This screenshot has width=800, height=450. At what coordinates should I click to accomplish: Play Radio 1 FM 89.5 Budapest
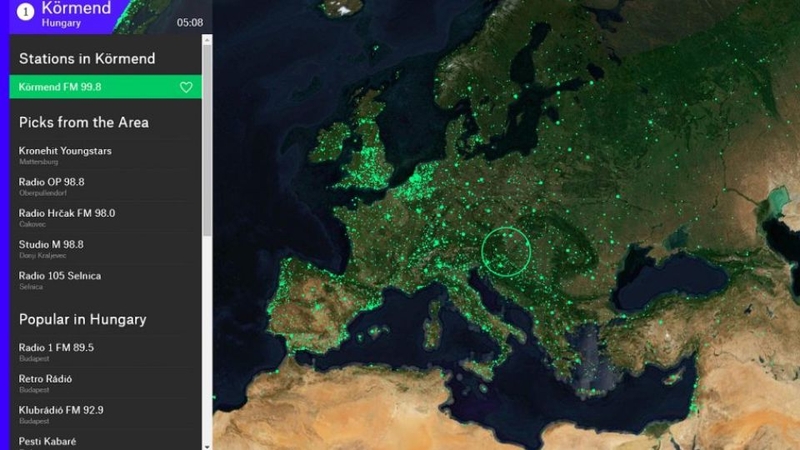pyautogui.click(x=106, y=352)
